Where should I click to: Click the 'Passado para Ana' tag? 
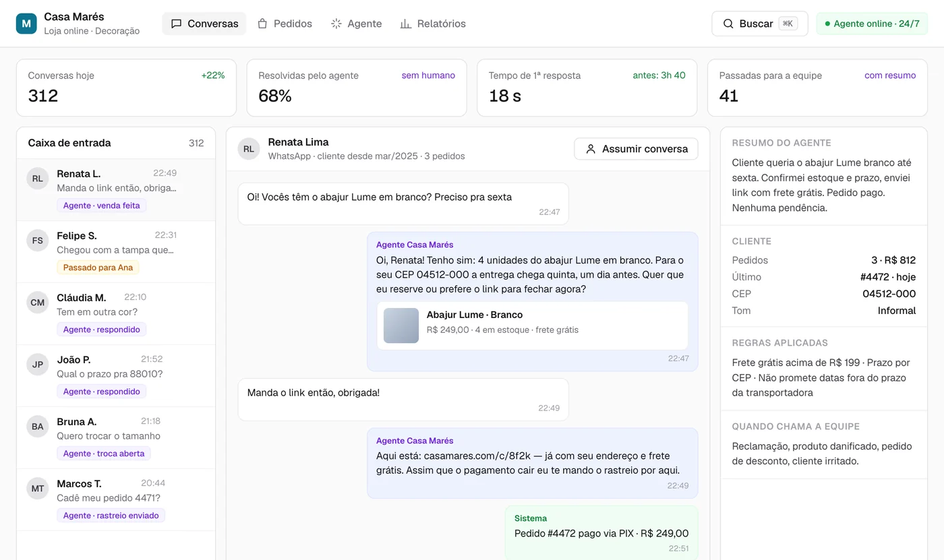[98, 268]
